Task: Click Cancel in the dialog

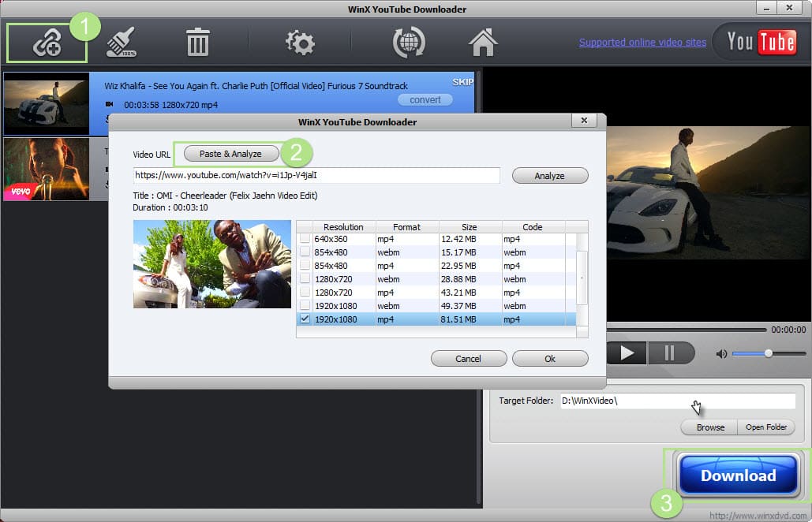Action: tap(469, 359)
